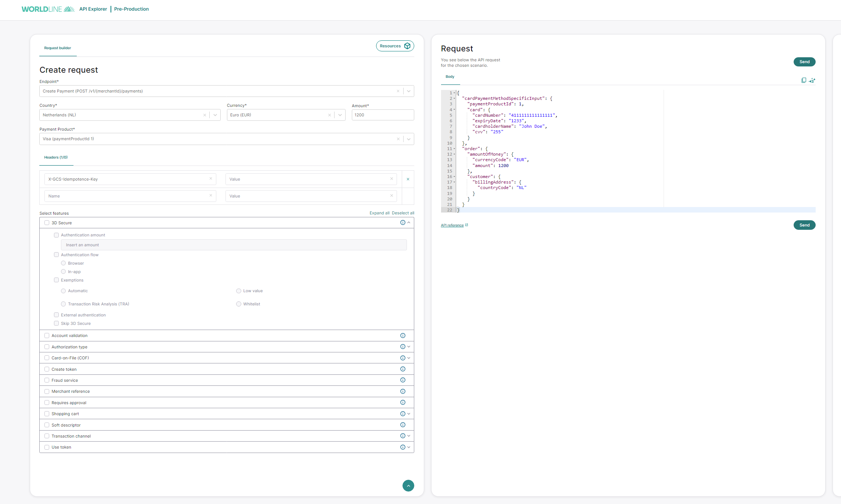Expand the Transaction channel chevron
841x504 pixels.
[409, 436]
